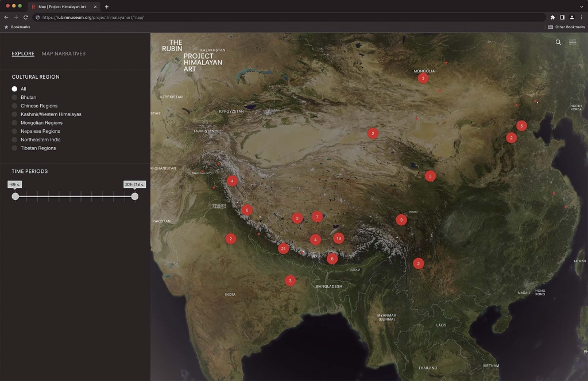Open the hamburger menu at top right
This screenshot has width=588, height=381.
click(572, 43)
